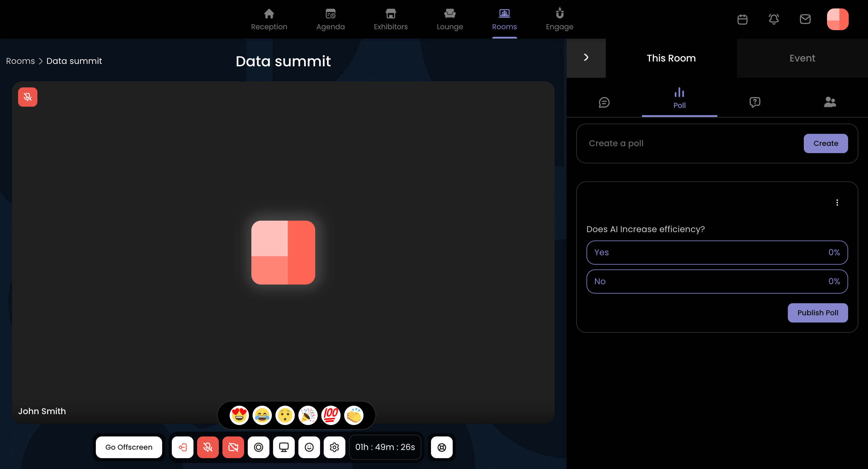Send party popper emoji reaction
Image resolution: width=868 pixels, height=469 pixels.
point(308,415)
